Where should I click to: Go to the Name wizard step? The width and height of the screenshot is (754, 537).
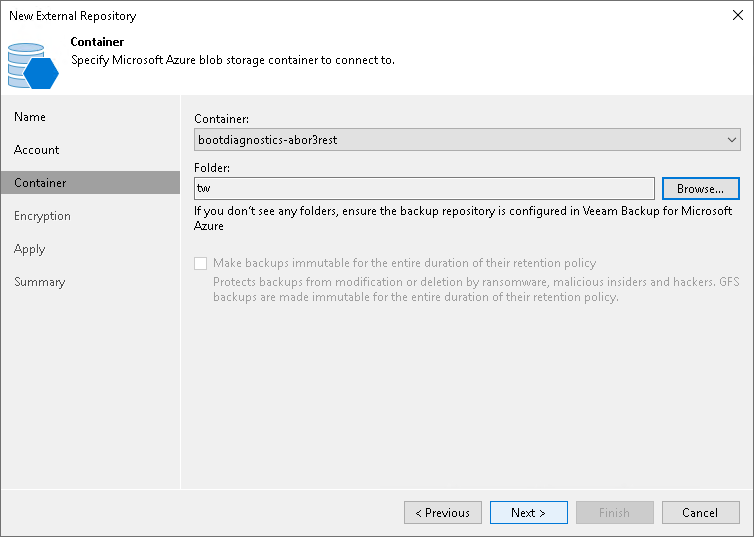click(30, 117)
